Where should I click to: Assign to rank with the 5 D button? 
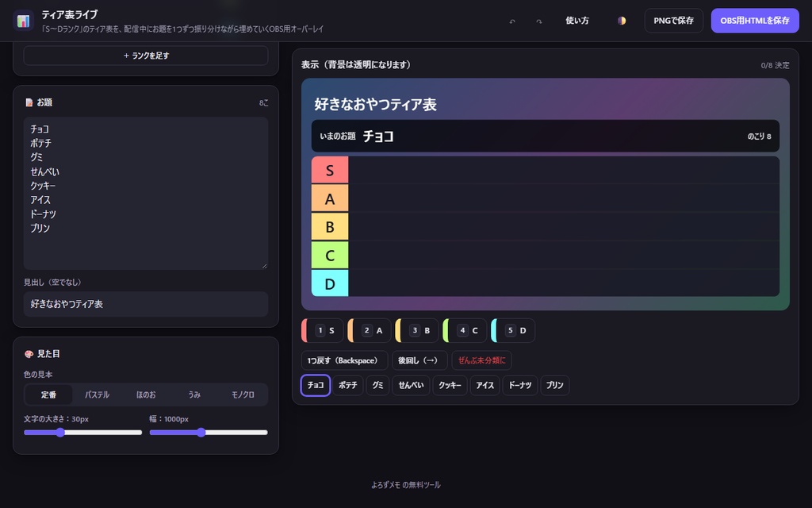(x=513, y=331)
